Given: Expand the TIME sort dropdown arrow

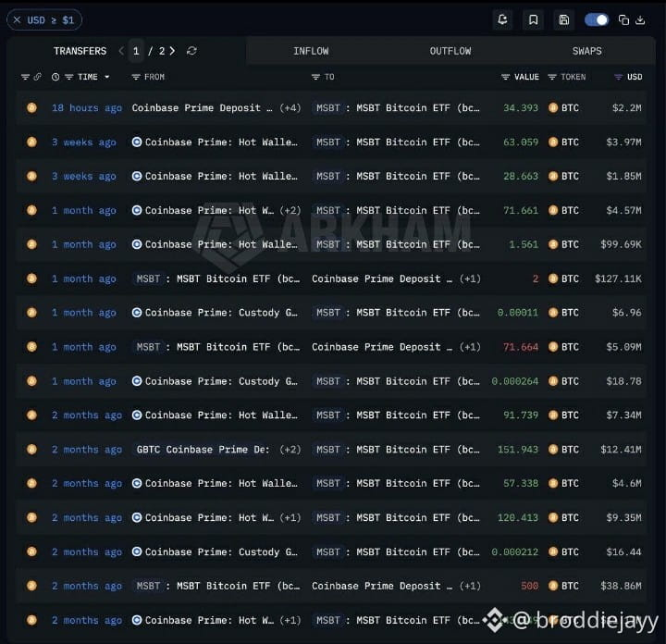Looking at the screenshot, I should point(107,77).
